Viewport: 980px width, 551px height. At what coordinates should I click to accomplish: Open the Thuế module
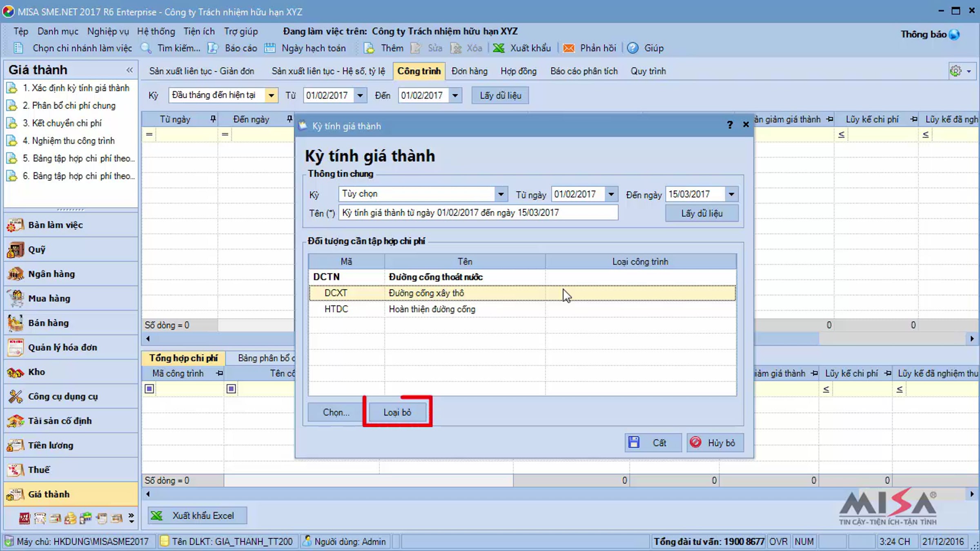pos(71,470)
